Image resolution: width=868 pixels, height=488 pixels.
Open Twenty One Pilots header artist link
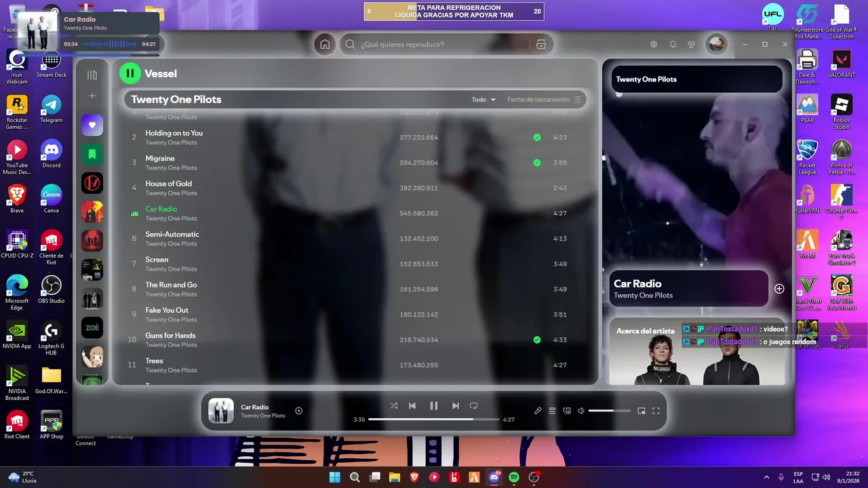176,100
